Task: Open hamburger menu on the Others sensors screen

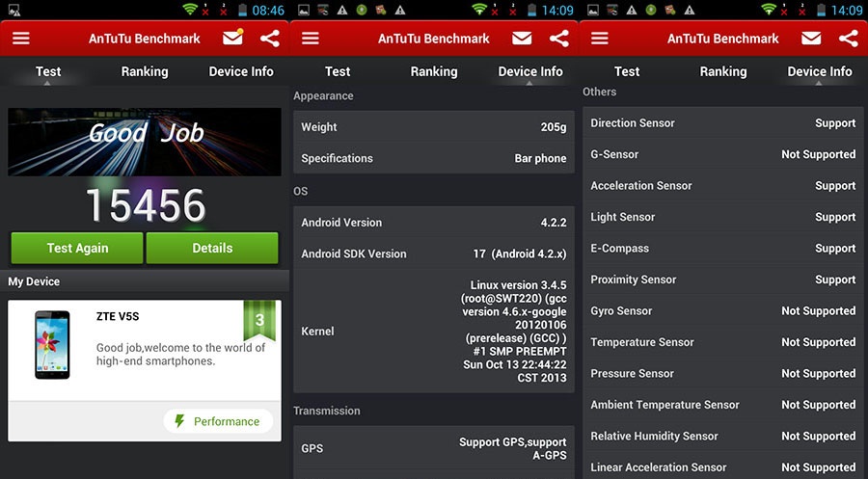Action: pos(600,39)
